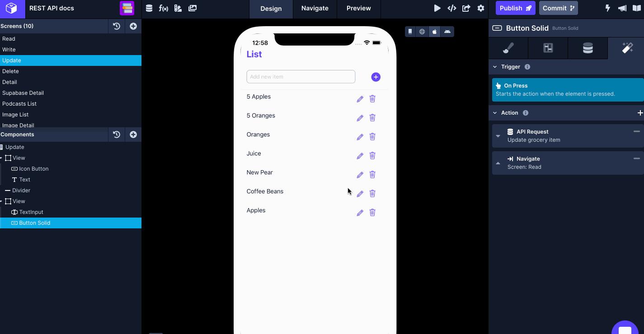Click the purple plus button in preview
This screenshot has width=644, height=334.
pos(376,77)
